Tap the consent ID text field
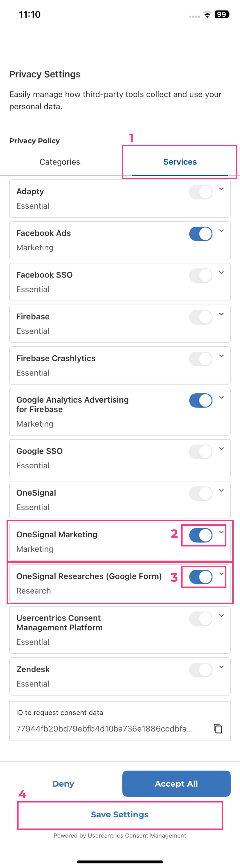 tap(104, 729)
